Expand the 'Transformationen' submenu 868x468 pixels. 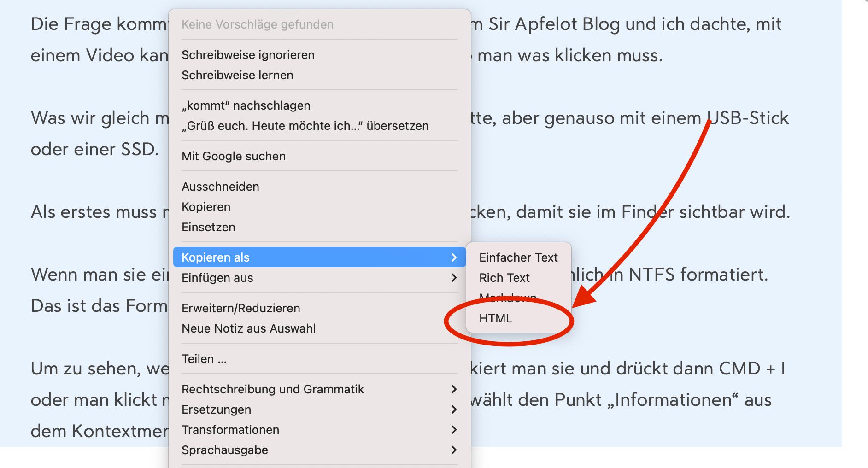point(319,430)
